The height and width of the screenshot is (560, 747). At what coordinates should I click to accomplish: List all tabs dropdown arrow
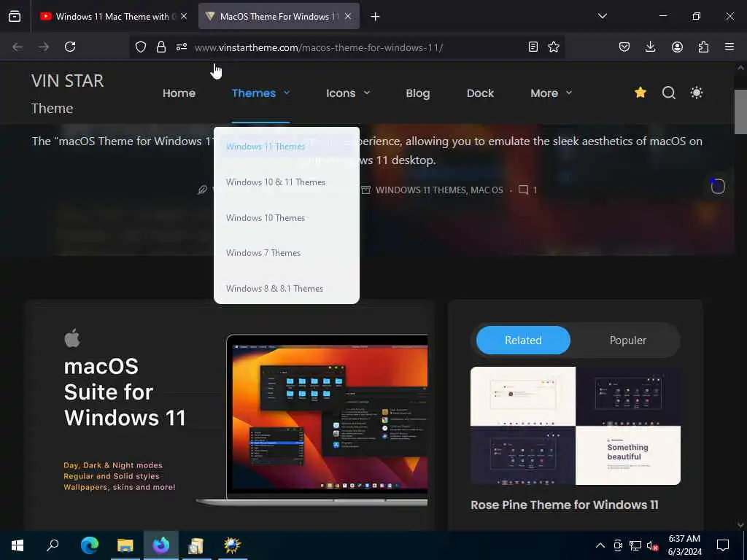point(602,16)
